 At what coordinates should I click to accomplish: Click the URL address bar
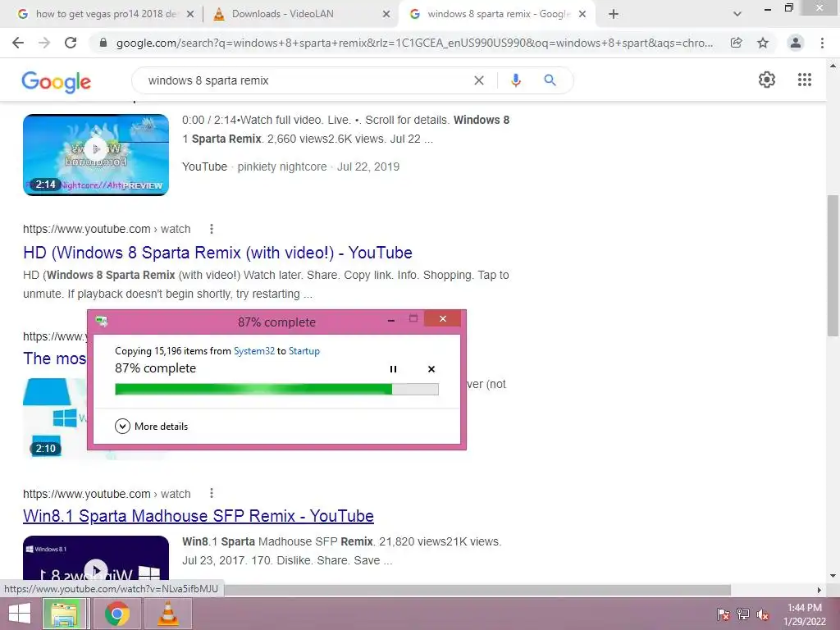click(414, 43)
